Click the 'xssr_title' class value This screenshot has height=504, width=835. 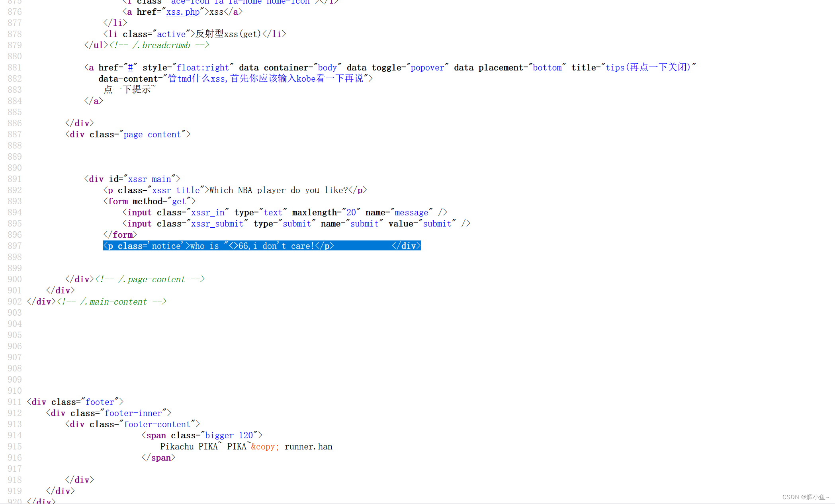click(176, 190)
